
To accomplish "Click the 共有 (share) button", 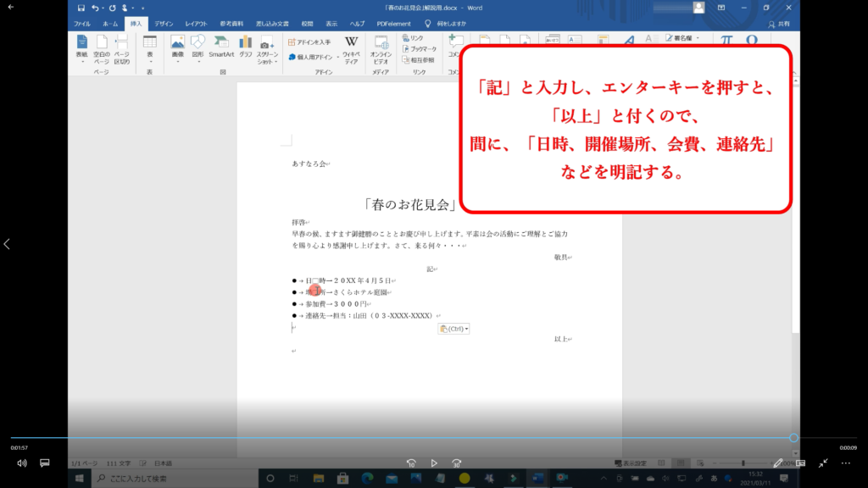I will 778,24.
